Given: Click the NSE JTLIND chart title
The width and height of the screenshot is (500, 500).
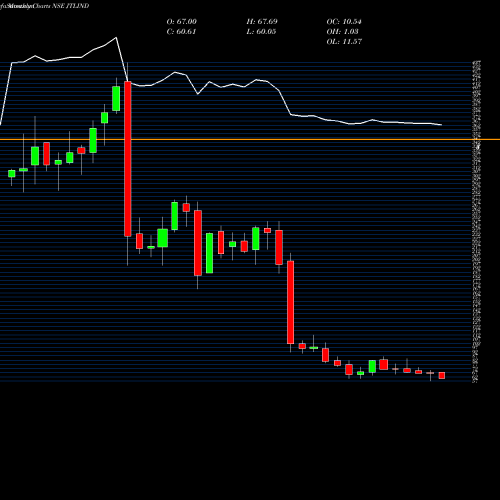Looking at the screenshot, I should pos(71,6).
